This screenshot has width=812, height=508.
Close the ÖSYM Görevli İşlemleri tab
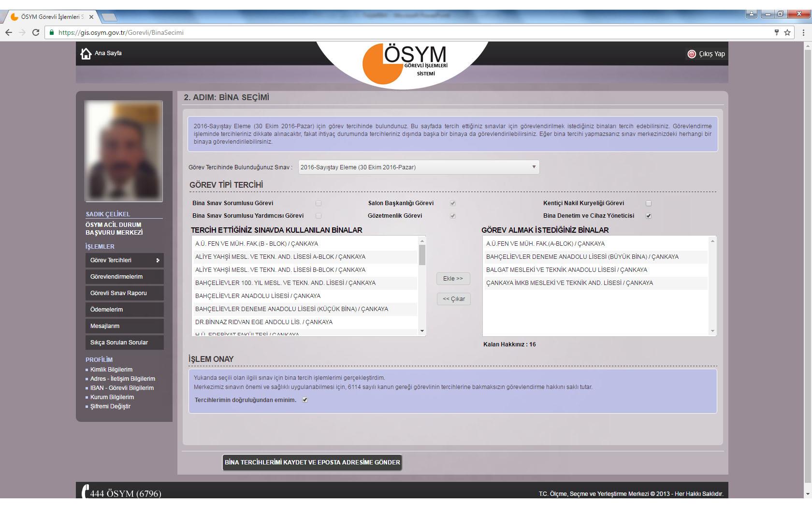tap(91, 17)
